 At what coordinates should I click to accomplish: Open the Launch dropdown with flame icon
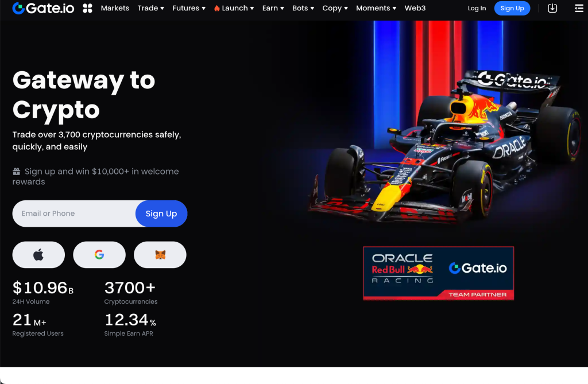tap(234, 8)
